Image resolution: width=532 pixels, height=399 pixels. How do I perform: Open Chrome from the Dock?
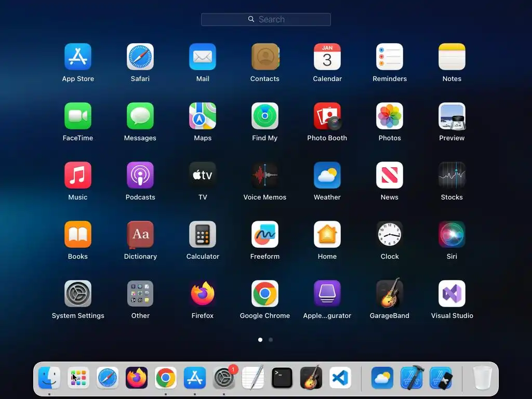click(x=166, y=378)
